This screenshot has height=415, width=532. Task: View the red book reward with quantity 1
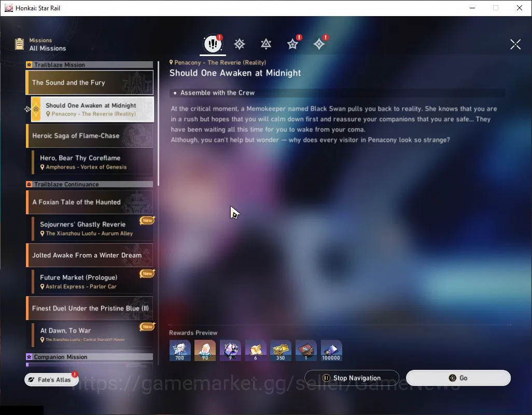(x=306, y=351)
